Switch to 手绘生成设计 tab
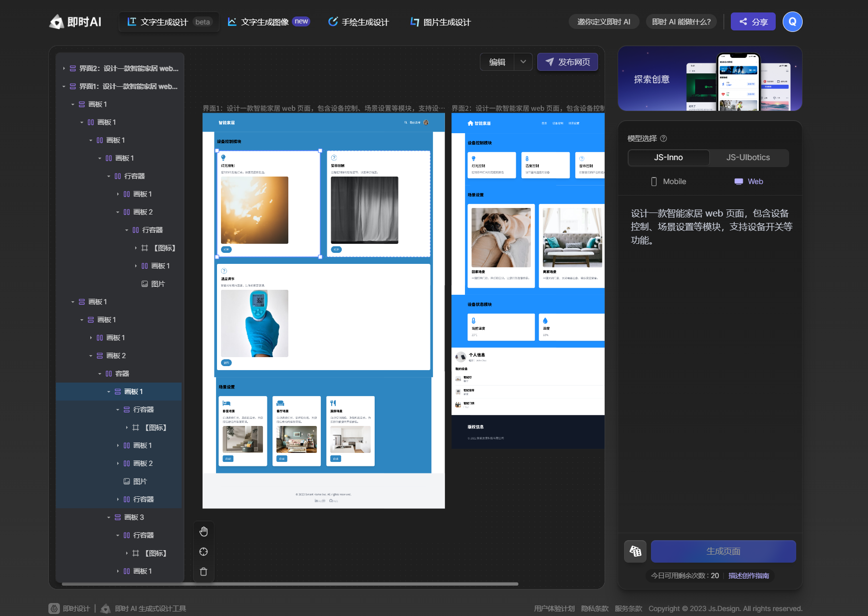The width and height of the screenshot is (868, 616). tap(358, 22)
